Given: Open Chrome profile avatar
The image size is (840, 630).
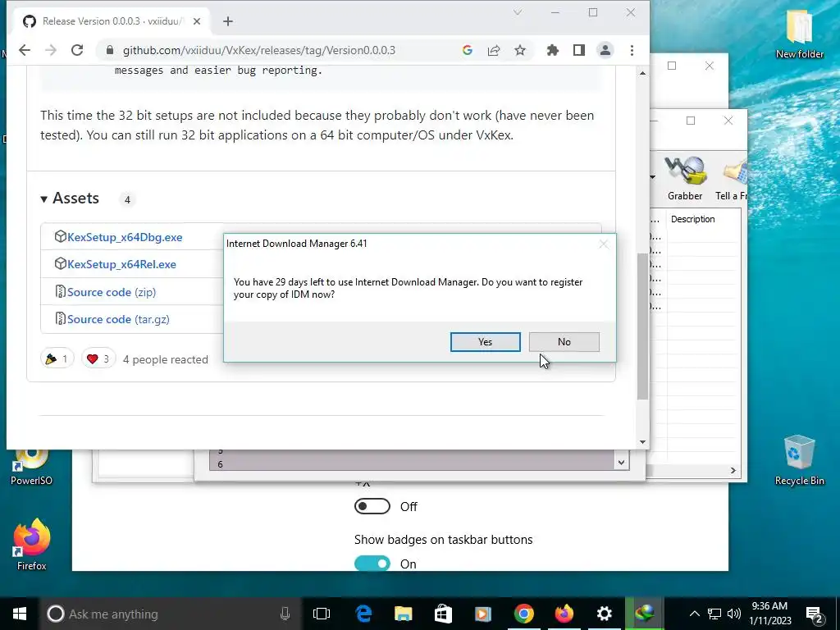Looking at the screenshot, I should coord(605,50).
